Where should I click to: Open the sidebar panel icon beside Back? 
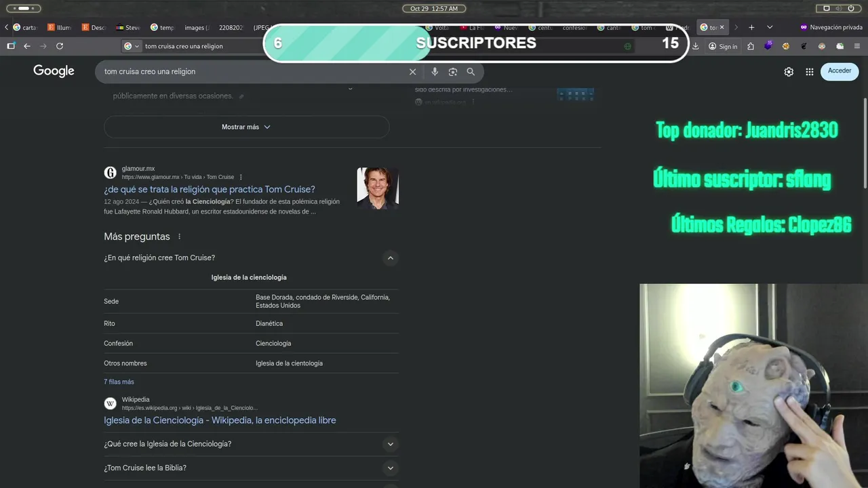tap(11, 46)
